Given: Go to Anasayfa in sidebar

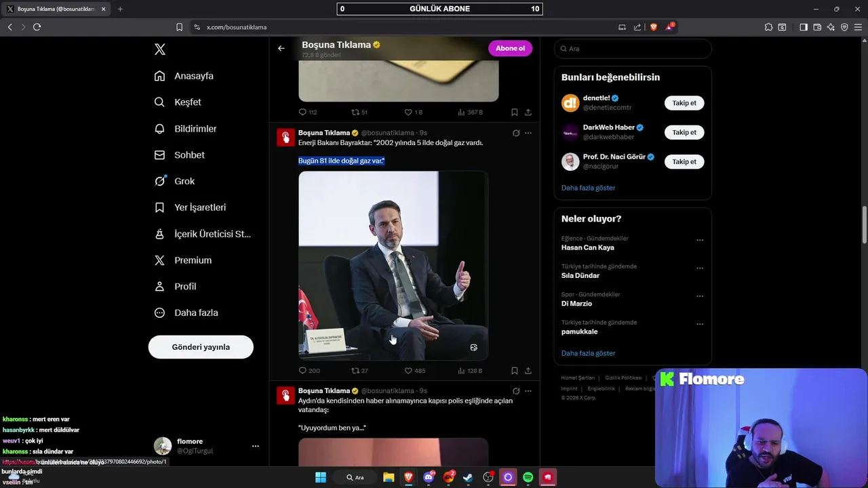Looking at the screenshot, I should pyautogui.click(x=184, y=76).
